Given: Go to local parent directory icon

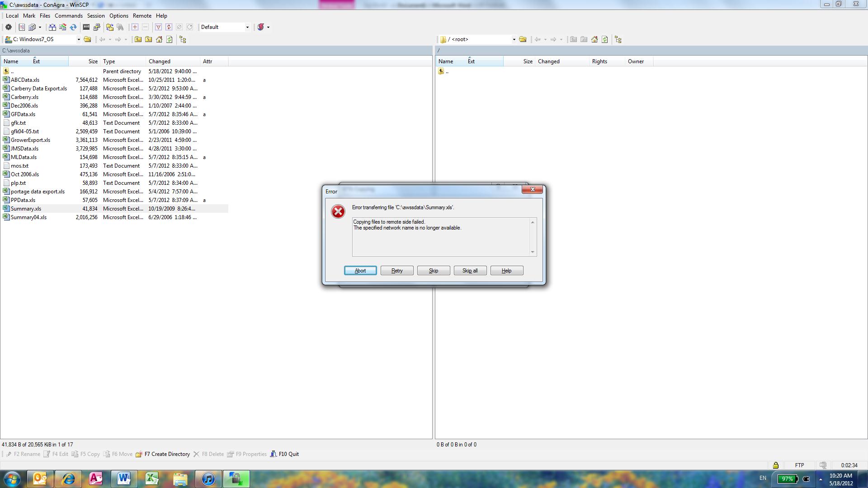Looking at the screenshot, I should tap(138, 39).
